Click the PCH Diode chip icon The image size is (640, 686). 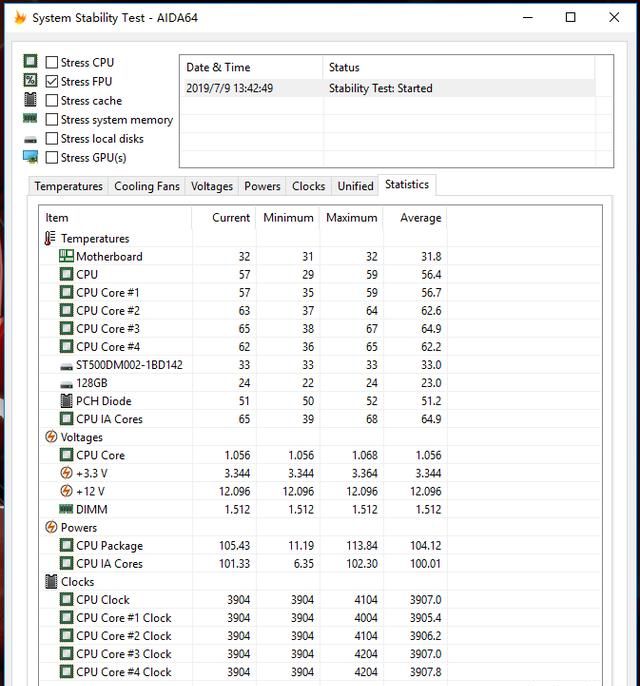(67, 401)
